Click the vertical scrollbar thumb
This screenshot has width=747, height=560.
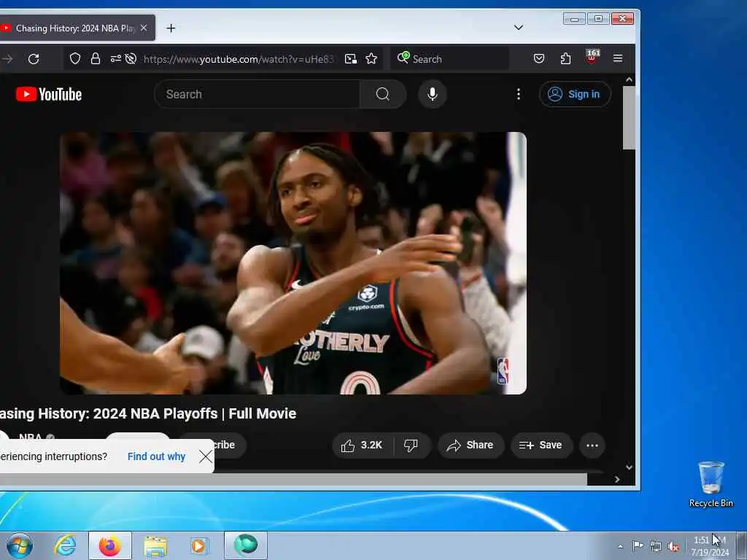[x=629, y=117]
